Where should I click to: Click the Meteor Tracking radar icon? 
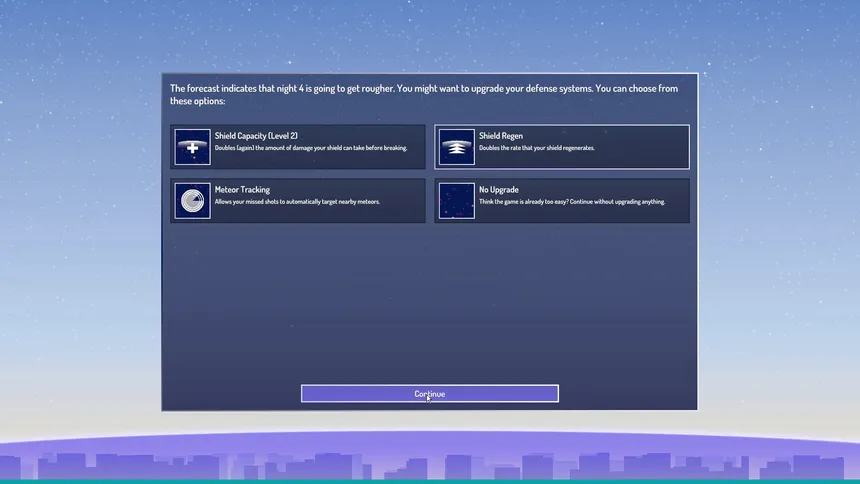tap(193, 201)
